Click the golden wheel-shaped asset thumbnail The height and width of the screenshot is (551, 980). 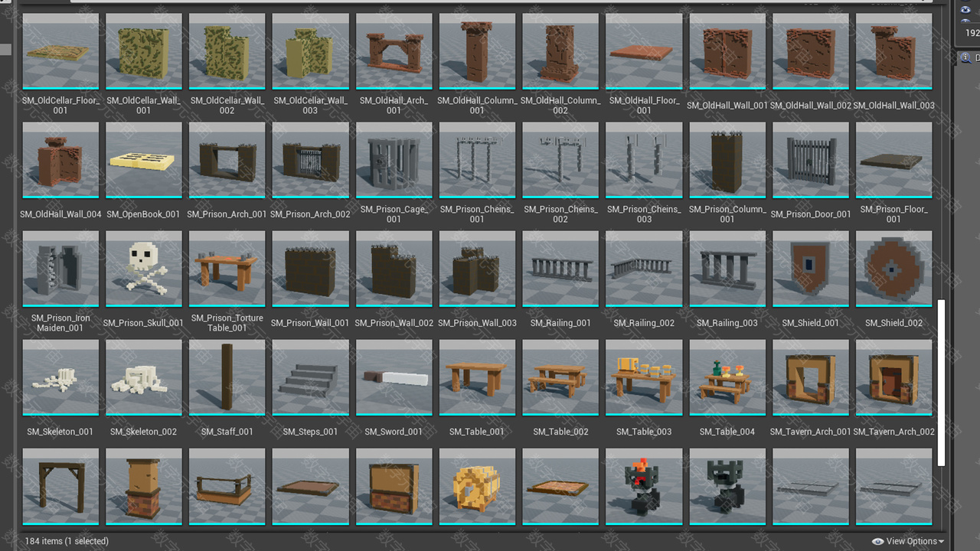478,486
